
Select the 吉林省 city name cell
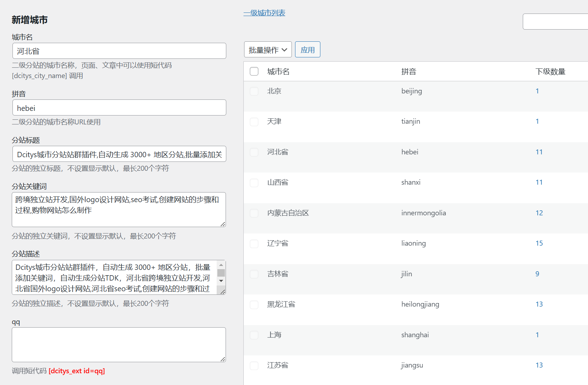[278, 274]
